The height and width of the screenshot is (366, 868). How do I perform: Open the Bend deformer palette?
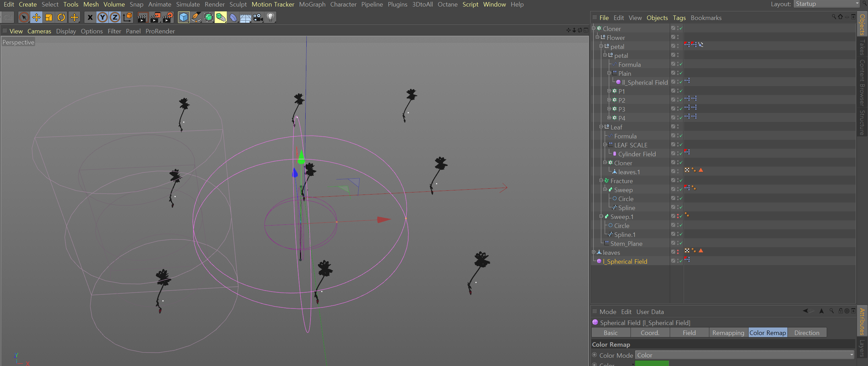(233, 17)
